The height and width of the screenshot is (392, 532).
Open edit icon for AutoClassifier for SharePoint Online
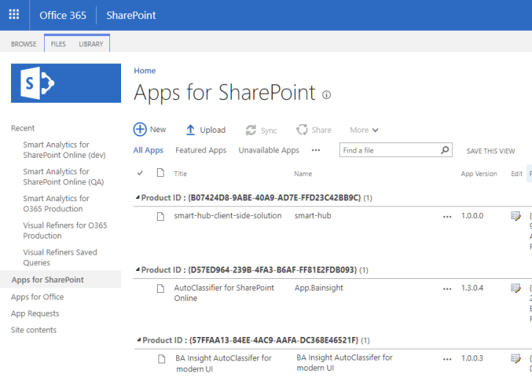click(x=516, y=288)
